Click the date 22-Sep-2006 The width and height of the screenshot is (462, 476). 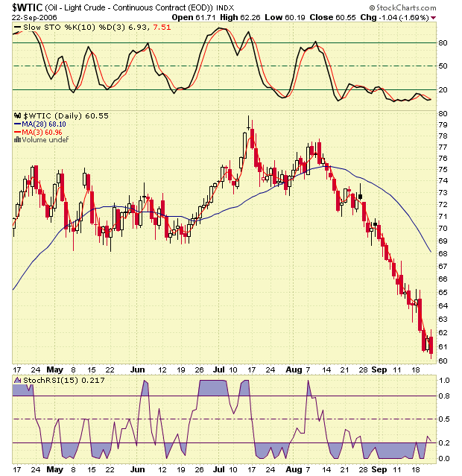click(x=34, y=18)
